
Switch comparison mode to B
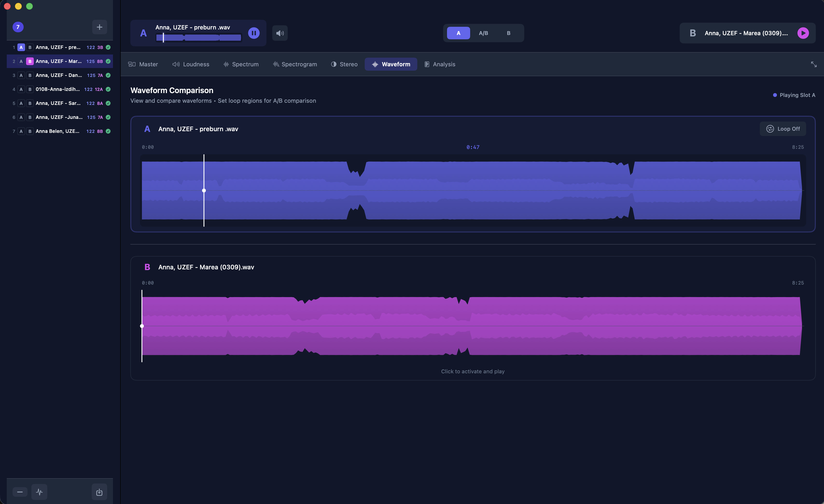coord(508,33)
